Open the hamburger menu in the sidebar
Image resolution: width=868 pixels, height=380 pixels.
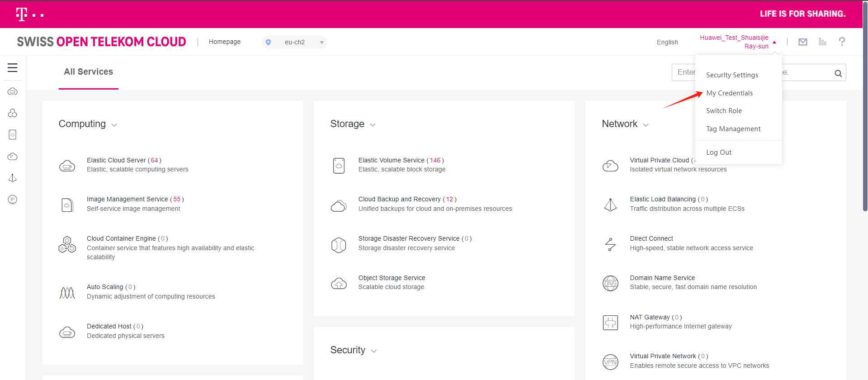point(13,68)
